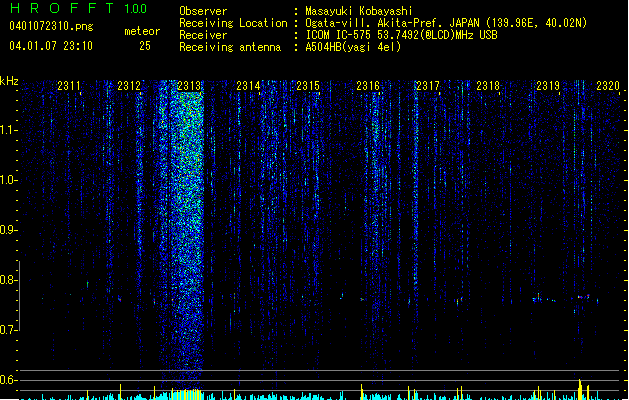Click time marker 2315
The height and width of the screenshot is (400, 629).
click(308, 85)
